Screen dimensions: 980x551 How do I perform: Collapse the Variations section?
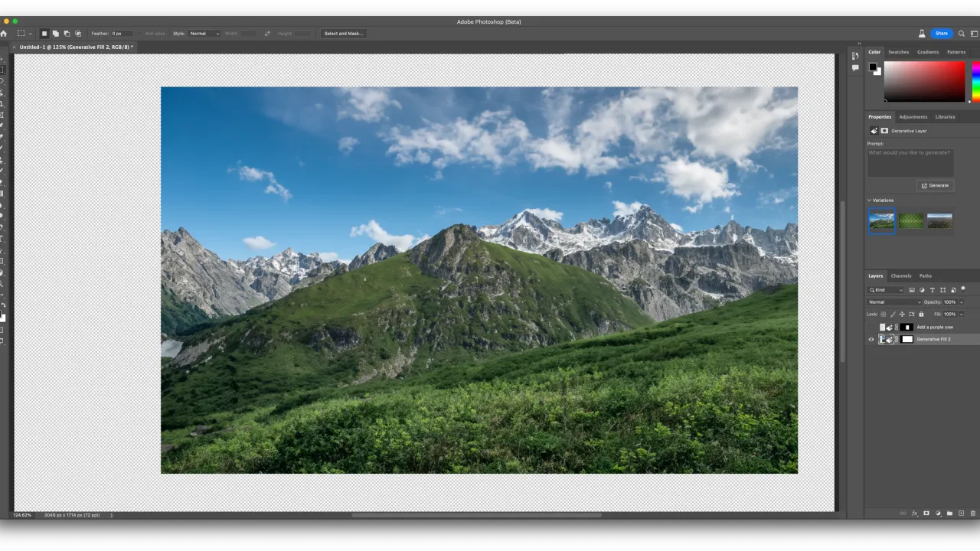tap(870, 201)
